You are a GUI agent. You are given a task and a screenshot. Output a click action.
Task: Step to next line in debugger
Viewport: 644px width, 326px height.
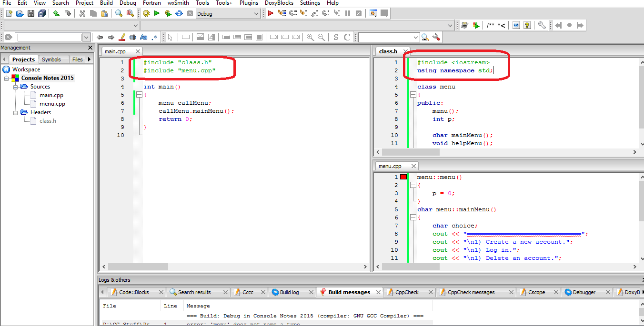coord(292,13)
